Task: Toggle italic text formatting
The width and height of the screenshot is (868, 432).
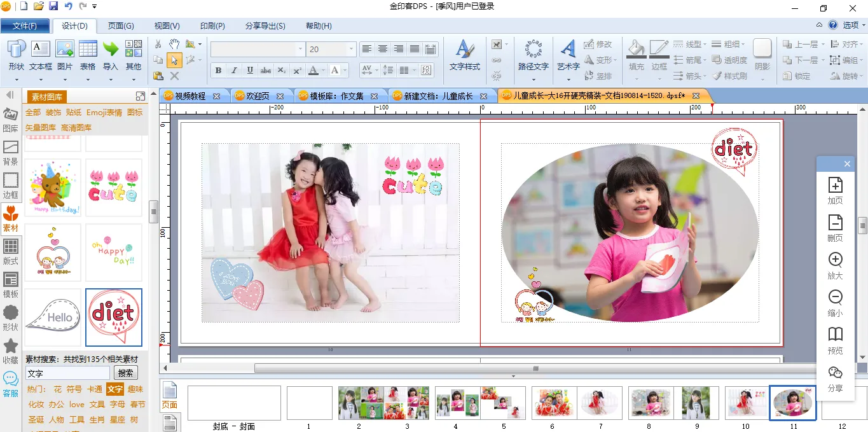Action: pyautogui.click(x=234, y=71)
